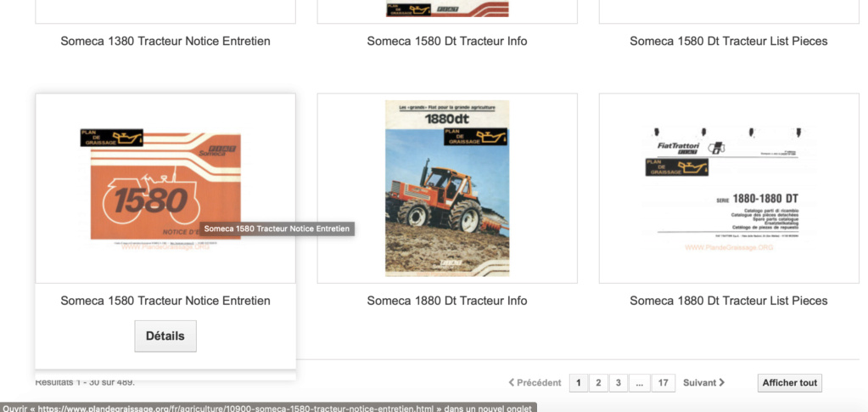The width and height of the screenshot is (868, 412).
Task: Click the Plan de Graissage logo on the 1580 cover
Action: point(112,138)
